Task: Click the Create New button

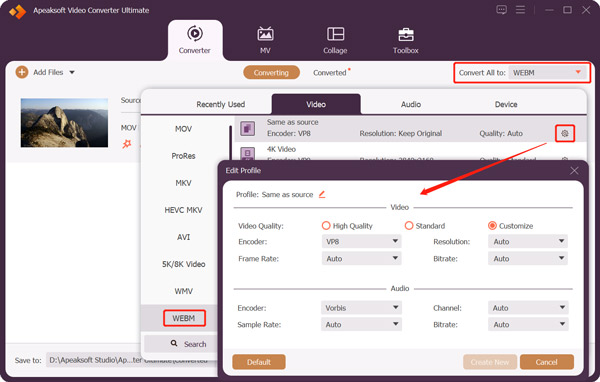Action: pos(490,362)
